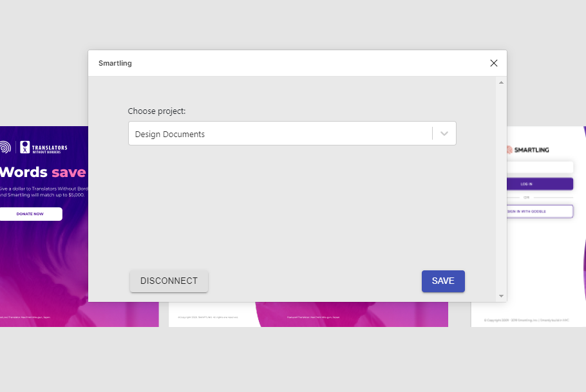586x392 pixels.
Task: Click the 'Choose project:' label
Action: 156,111
